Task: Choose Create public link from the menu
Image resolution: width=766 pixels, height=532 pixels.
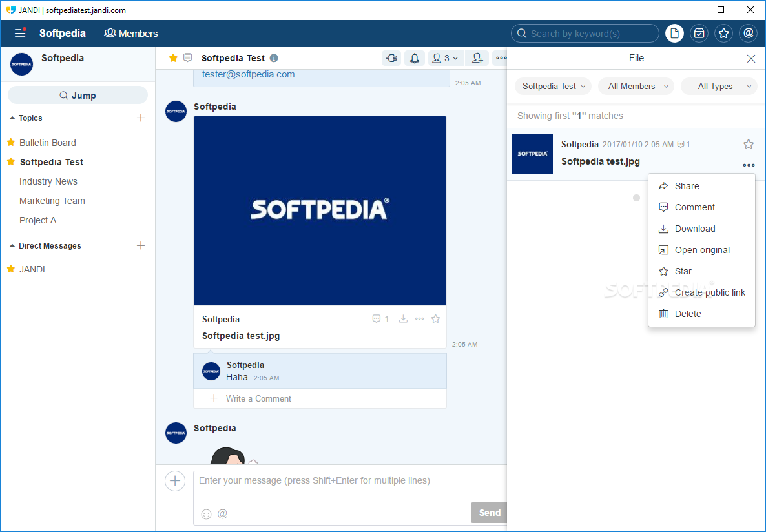Action: (701, 292)
